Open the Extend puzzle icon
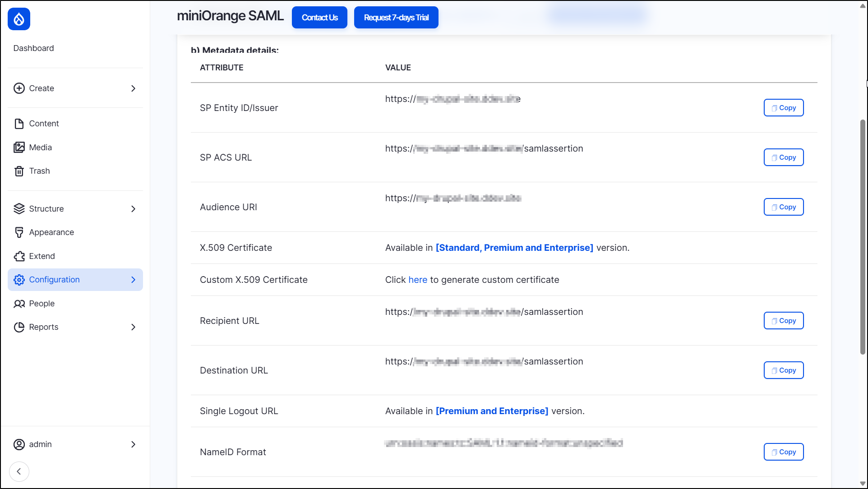Viewport: 868px width, 489px height. tap(19, 256)
